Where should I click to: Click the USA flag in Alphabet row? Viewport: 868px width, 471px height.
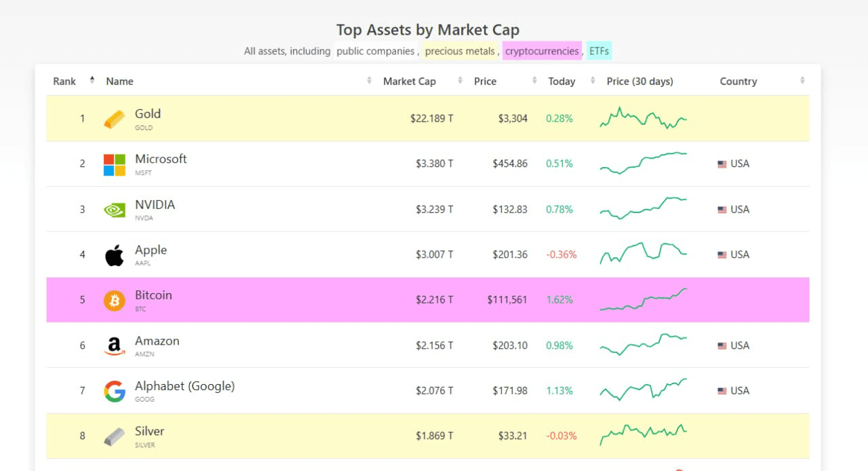pos(722,391)
